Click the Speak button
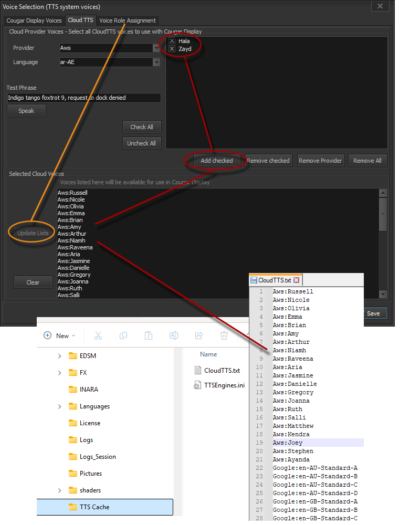Image resolution: width=420 pixels, height=525 pixels. click(x=26, y=111)
